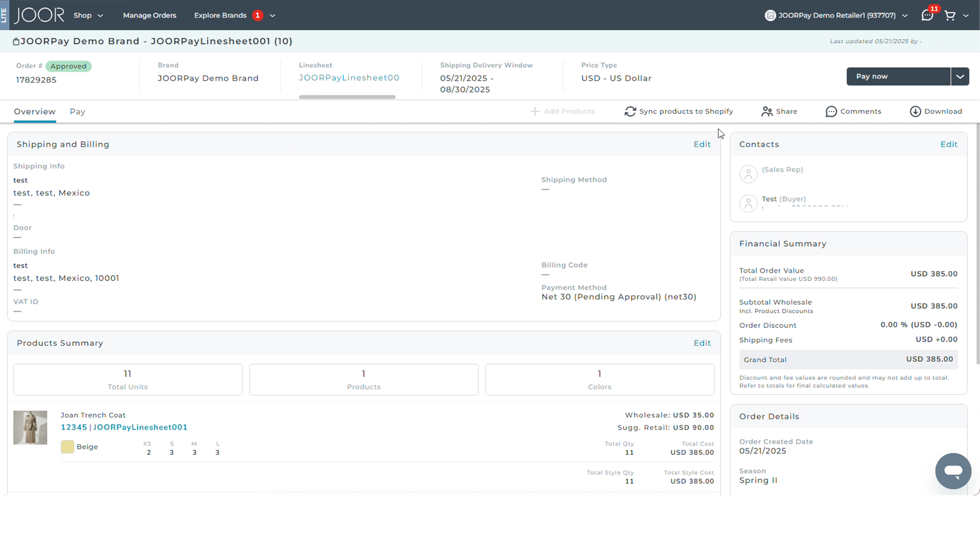
Task: Click the Beige color swatch
Action: tap(67, 447)
